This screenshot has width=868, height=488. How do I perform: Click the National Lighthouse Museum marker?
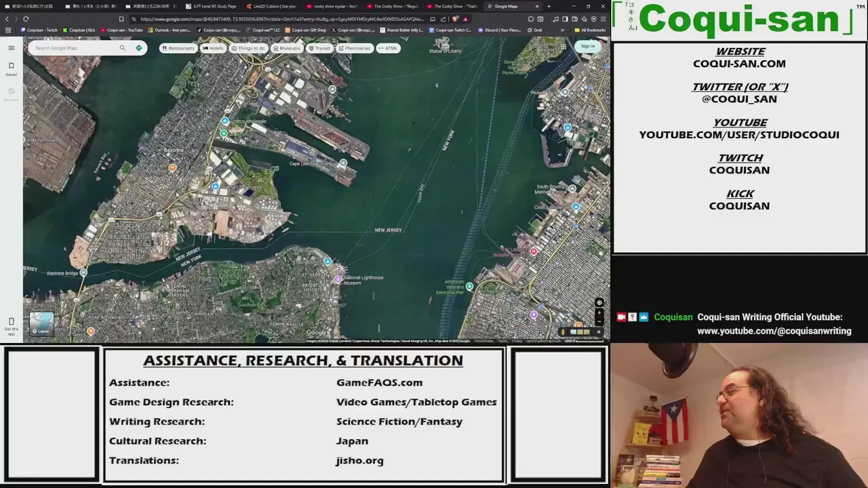pos(338,279)
